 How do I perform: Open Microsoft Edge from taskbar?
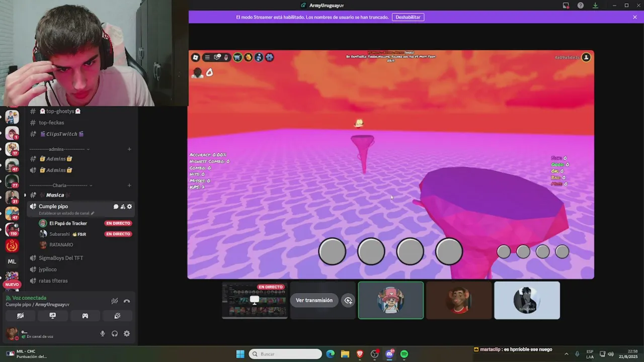(330, 354)
